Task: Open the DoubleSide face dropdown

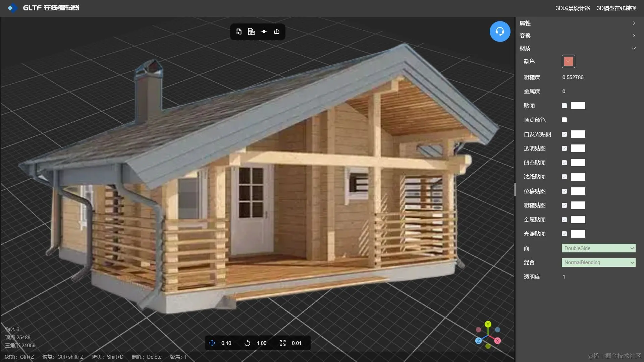Action: (598, 248)
